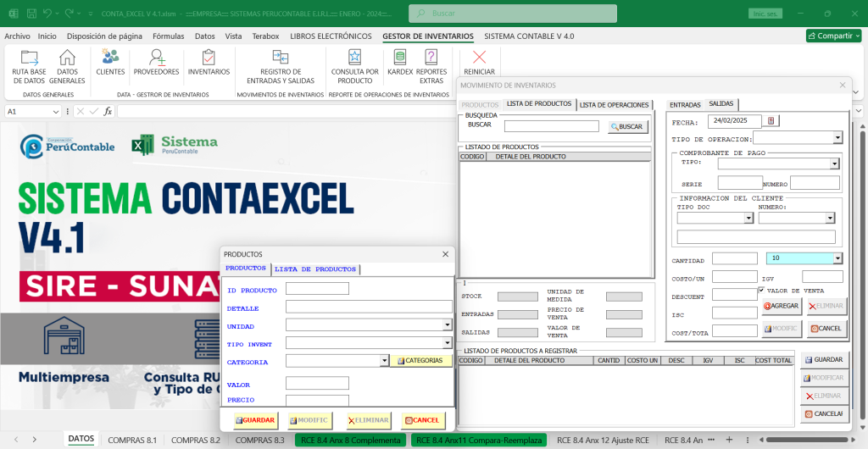
Task: Click ID Producto field
Action: click(317, 289)
